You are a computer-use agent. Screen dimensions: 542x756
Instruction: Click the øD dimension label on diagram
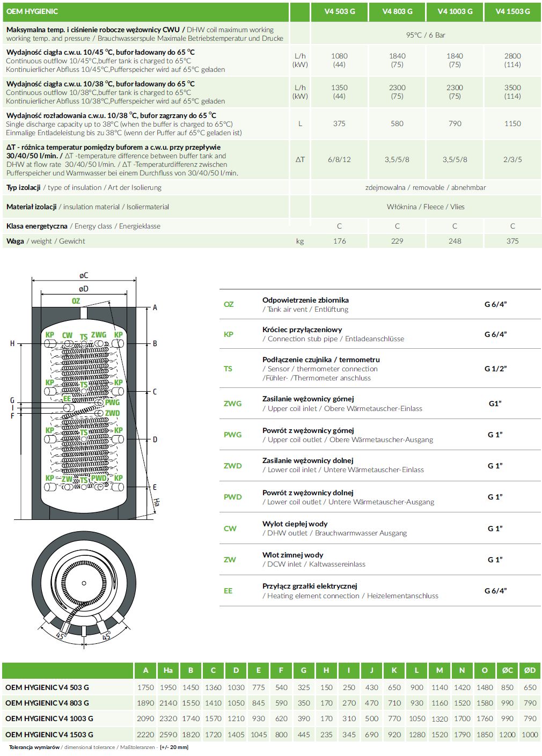[x=84, y=289]
